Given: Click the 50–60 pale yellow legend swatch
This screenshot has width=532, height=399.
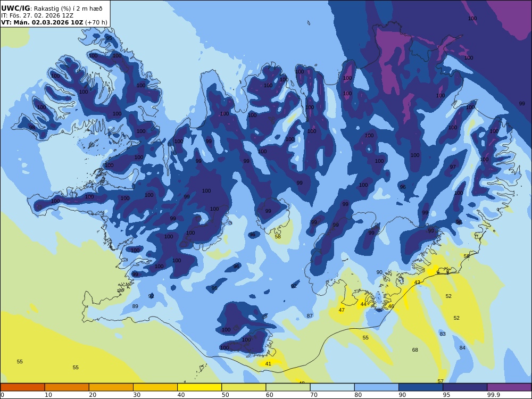Looking at the screenshot, I should click(244, 387).
